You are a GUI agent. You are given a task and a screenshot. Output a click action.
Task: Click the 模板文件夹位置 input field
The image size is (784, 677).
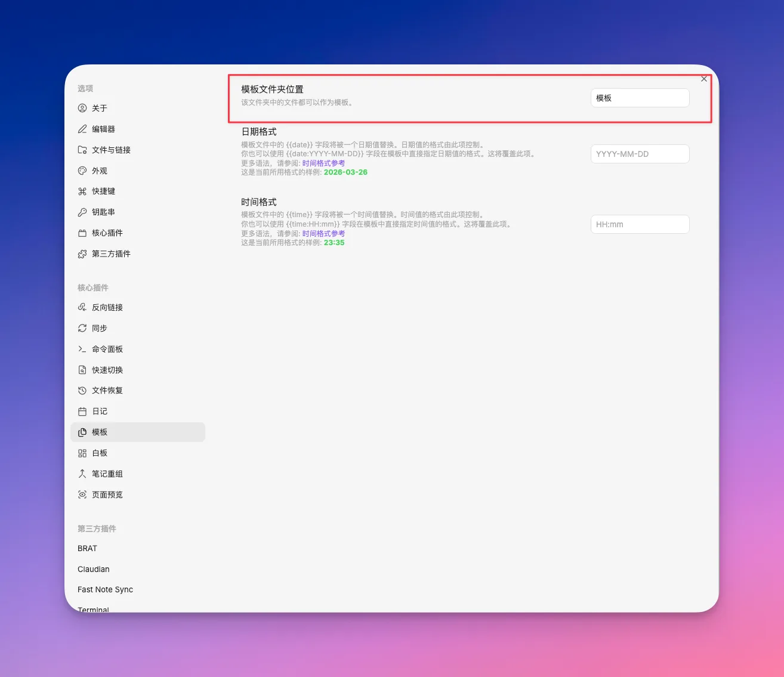coord(640,98)
